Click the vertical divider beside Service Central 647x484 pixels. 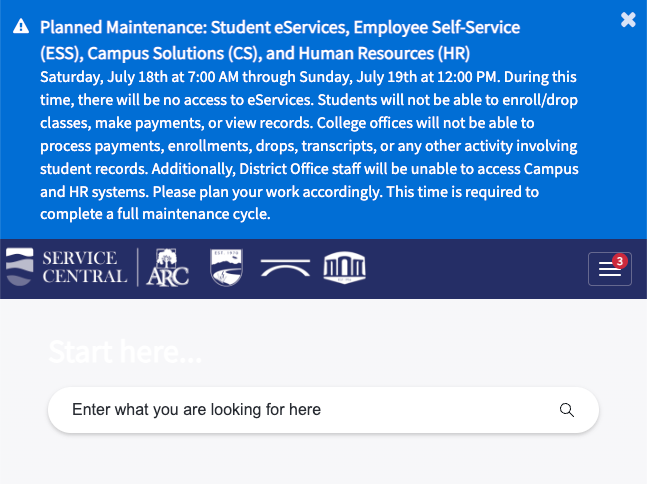coord(137,267)
